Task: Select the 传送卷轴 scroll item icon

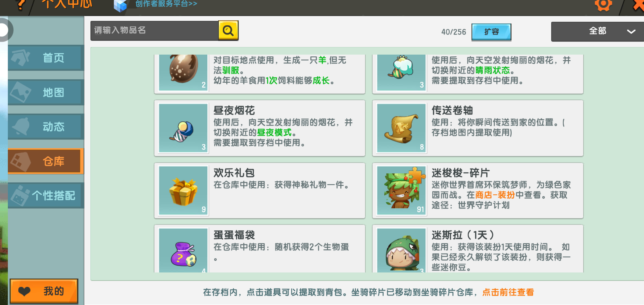Action: [401, 128]
